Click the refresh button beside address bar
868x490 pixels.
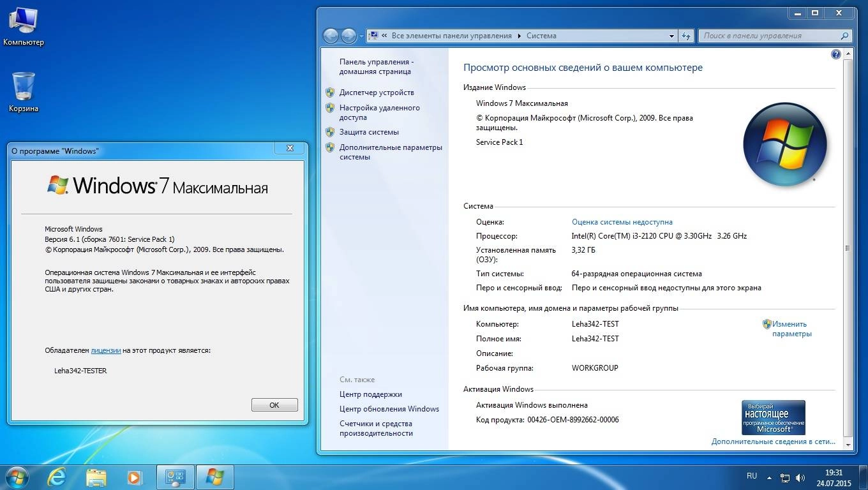[687, 36]
